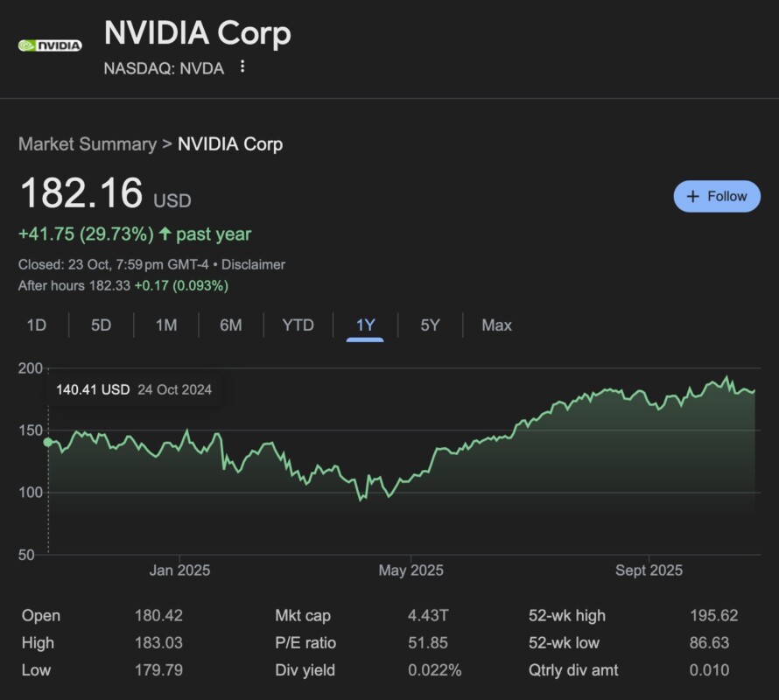Image resolution: width=779 pixels, height=700 pixels.
Task: Click the green up-arrow price indicator
Action: 165,234
